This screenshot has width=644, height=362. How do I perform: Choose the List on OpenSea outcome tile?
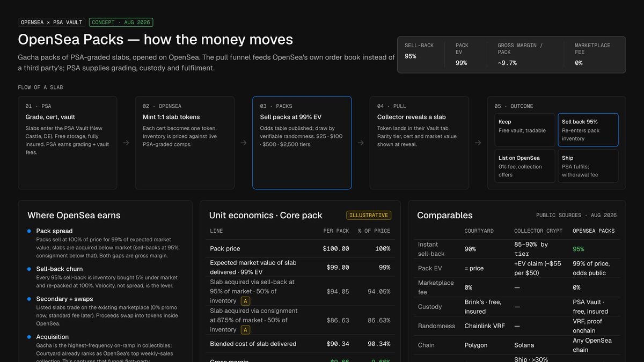click(524, 166)
